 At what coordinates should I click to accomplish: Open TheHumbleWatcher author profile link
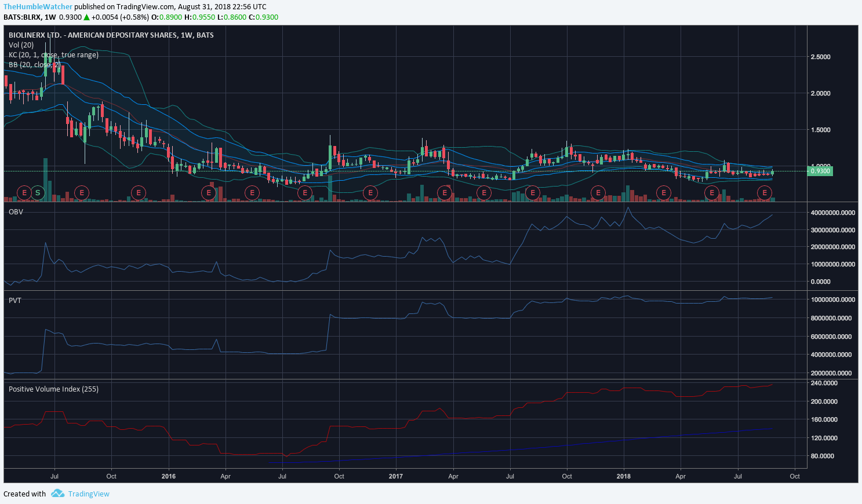[38, 7]
